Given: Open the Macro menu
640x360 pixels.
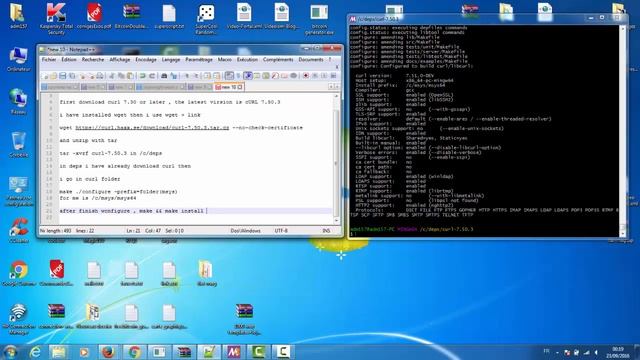Looking at the screenshot, I should (x=224, y=60).
